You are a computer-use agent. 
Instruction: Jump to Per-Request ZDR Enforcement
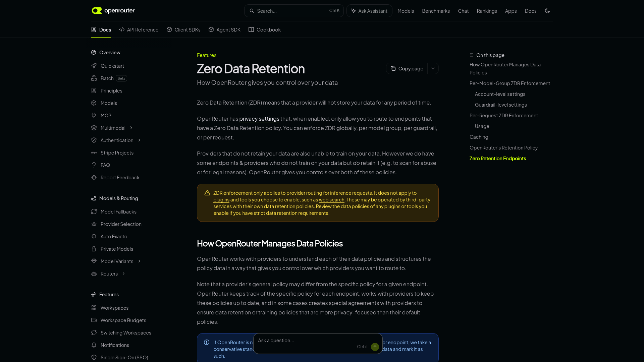click(x=504, y=115)
